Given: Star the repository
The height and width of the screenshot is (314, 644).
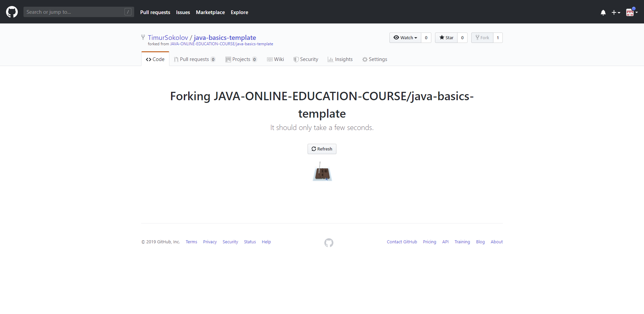Looking at the screenshot, I should click(x=446, y=38).
